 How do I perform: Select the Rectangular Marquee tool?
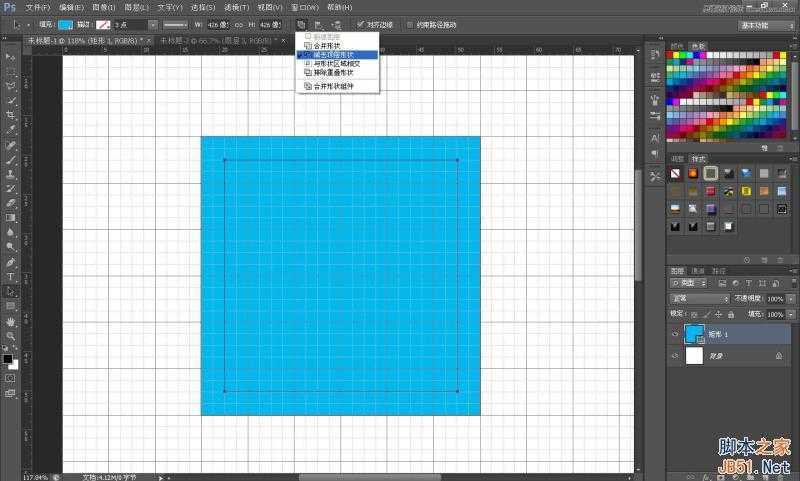[x=10, y=71]
